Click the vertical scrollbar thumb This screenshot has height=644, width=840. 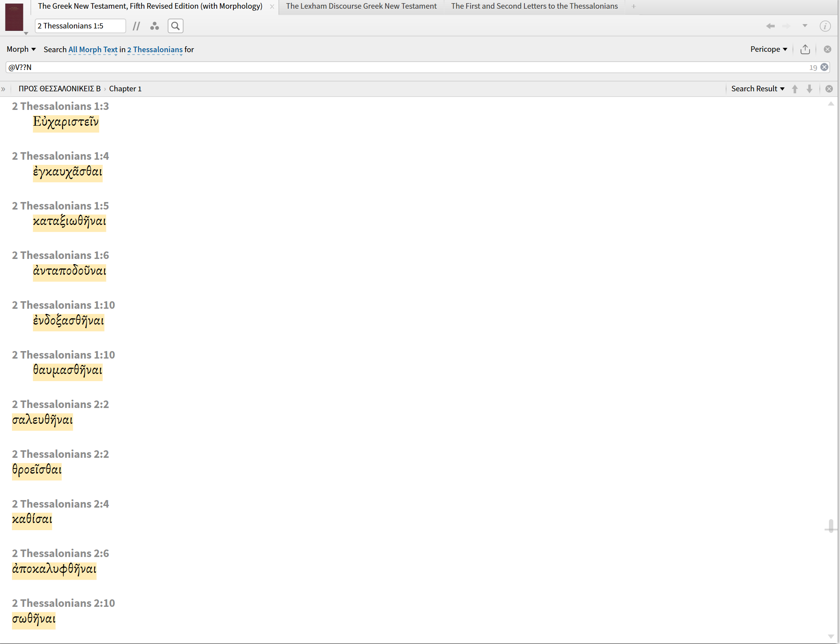pyautogui.click(x=831, y=526)
